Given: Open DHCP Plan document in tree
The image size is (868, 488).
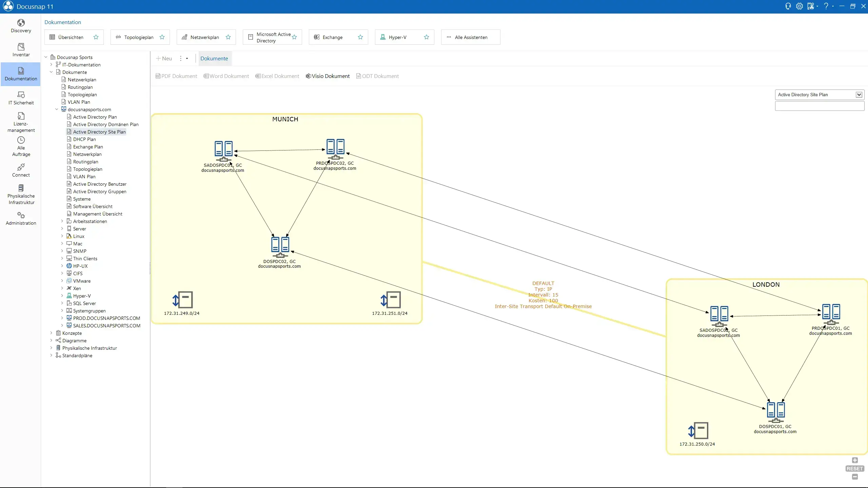Looking at the screenshot, I should click(x=84, y=139).
